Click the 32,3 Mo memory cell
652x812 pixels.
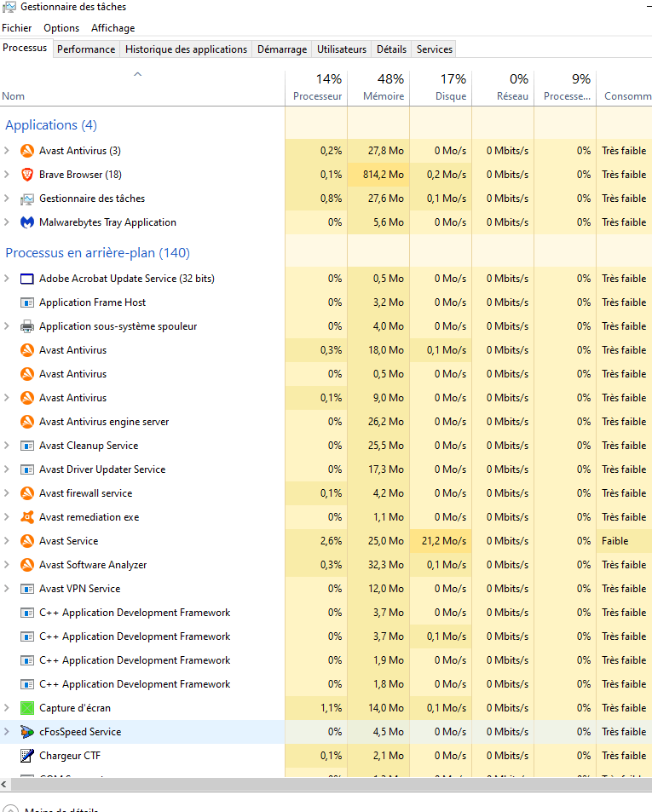coord(378,564)
